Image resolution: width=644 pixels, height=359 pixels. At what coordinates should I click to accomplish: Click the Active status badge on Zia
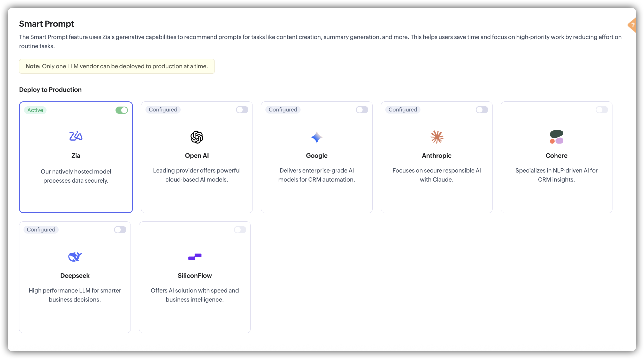click(35, 110)
